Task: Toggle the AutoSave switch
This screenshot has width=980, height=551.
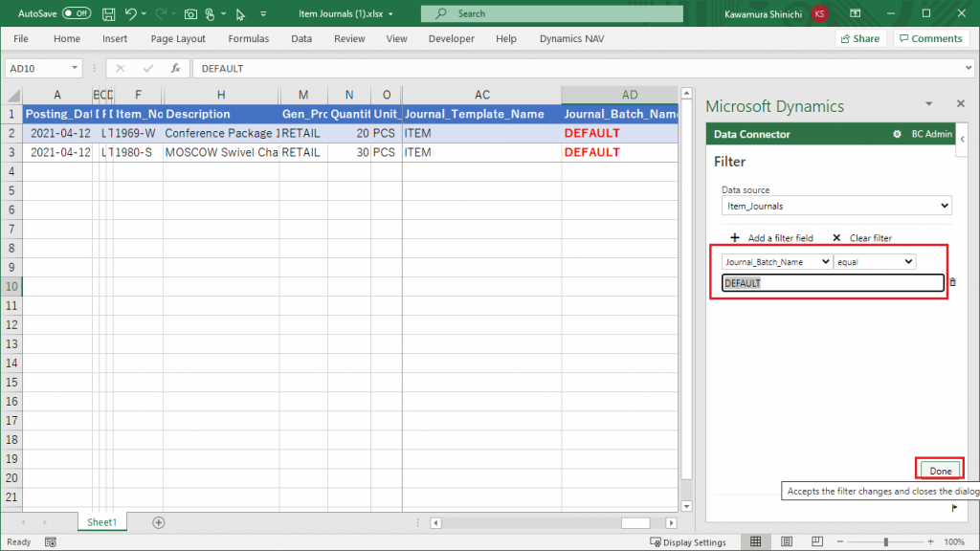Action: (77, 13)
